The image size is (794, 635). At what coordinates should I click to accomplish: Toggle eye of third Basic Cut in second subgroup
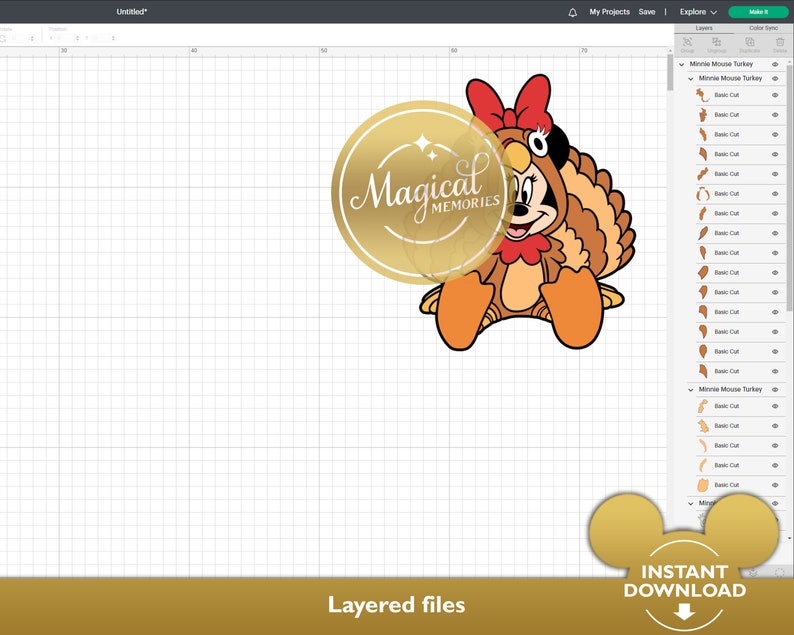coord(775,446)
